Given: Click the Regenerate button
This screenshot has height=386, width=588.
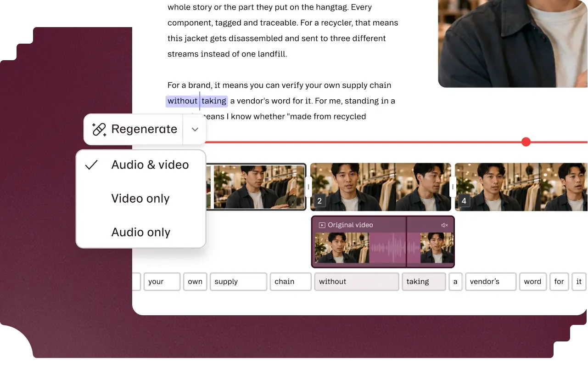Looking at the screenshot, I should click(134, 130).
